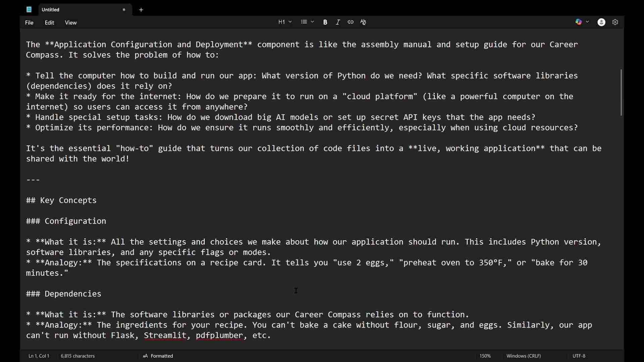Toggle italic formatting
The height and width of the screenshot is (362, 644).
pyautogui.click(x=338, y=22)
